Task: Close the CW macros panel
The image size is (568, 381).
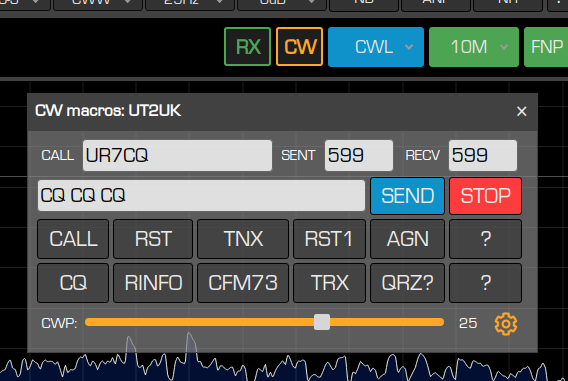Action: click(x=521, y=111)
